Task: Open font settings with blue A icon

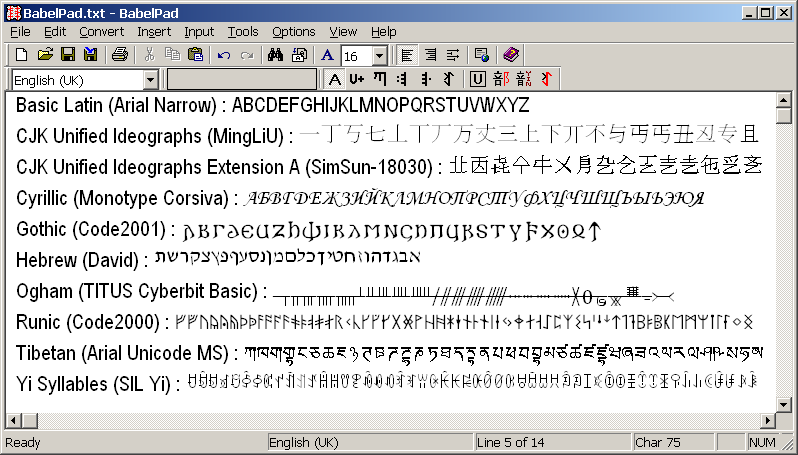Action: 327,54
